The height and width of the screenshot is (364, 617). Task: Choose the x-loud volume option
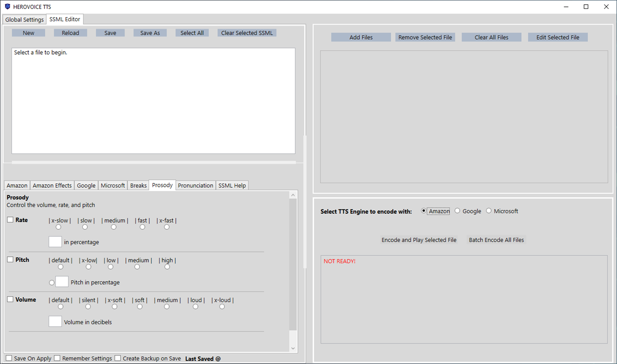(x=222, y=306)
